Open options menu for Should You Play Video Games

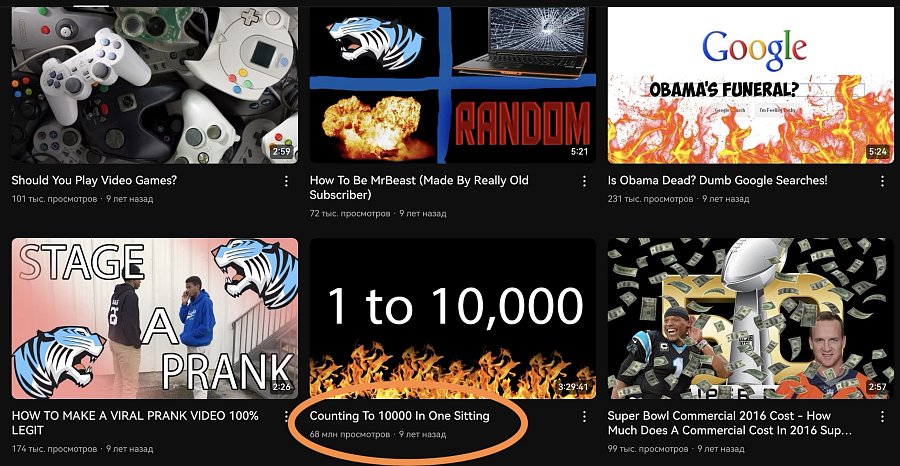pos(286,181)
